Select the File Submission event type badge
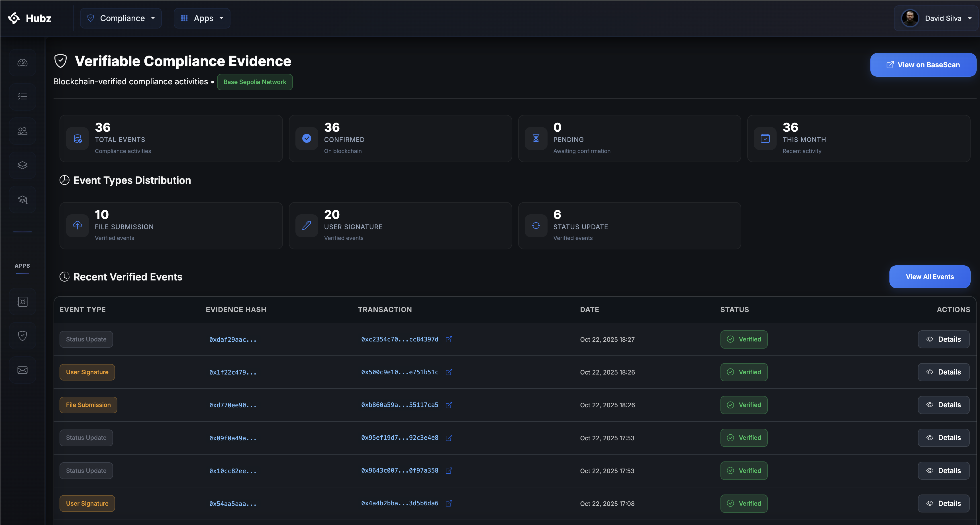The image size is (980, 525). pyautogui.click(x=88, y=405)
